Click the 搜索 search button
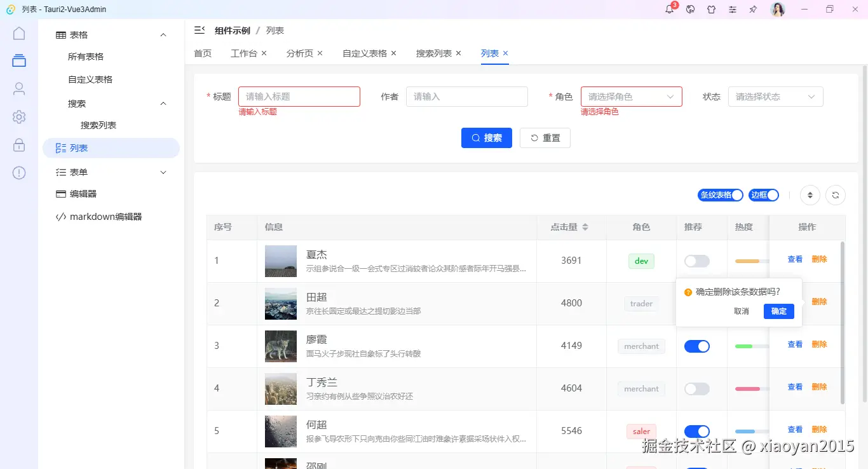Viewport: 868px width, 469px height. 487,137
